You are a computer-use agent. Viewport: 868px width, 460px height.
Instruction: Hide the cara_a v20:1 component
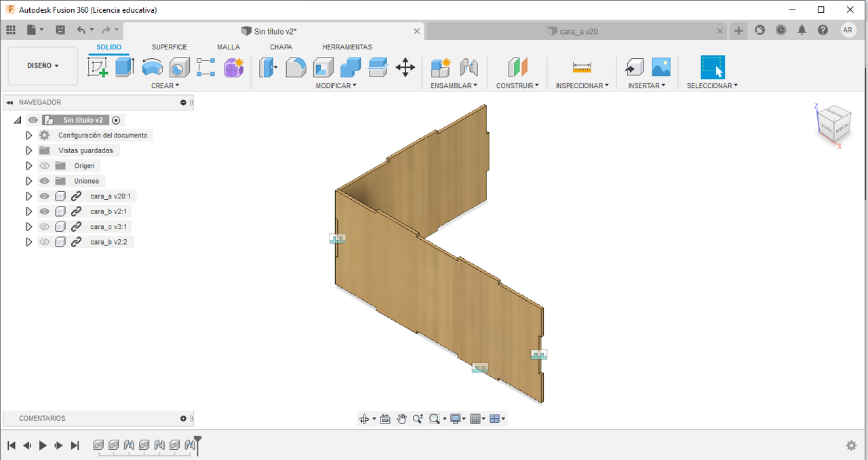pyautogui.click(x=45, y=196)
